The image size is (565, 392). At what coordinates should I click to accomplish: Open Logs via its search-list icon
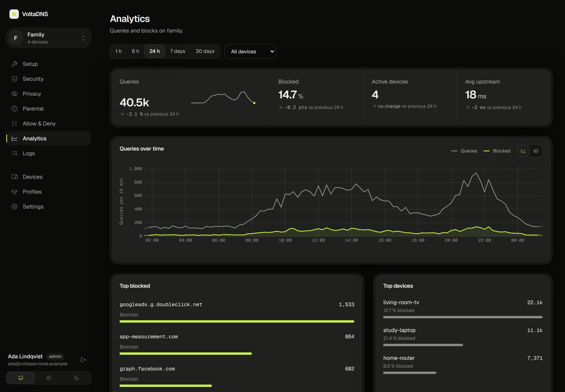click(x=15, y=153)
